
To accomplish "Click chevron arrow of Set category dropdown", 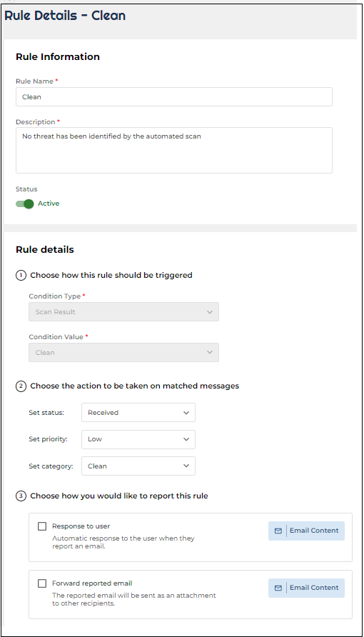I will [186, 466].
